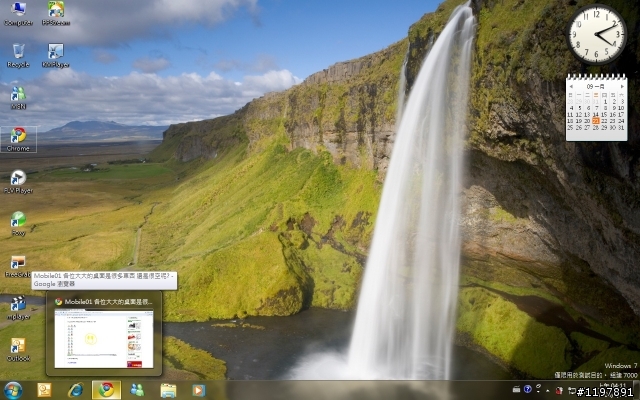Select the MSN desktop shortcut
The width and height of the screenshot is (640, 400).
point(18,98)
